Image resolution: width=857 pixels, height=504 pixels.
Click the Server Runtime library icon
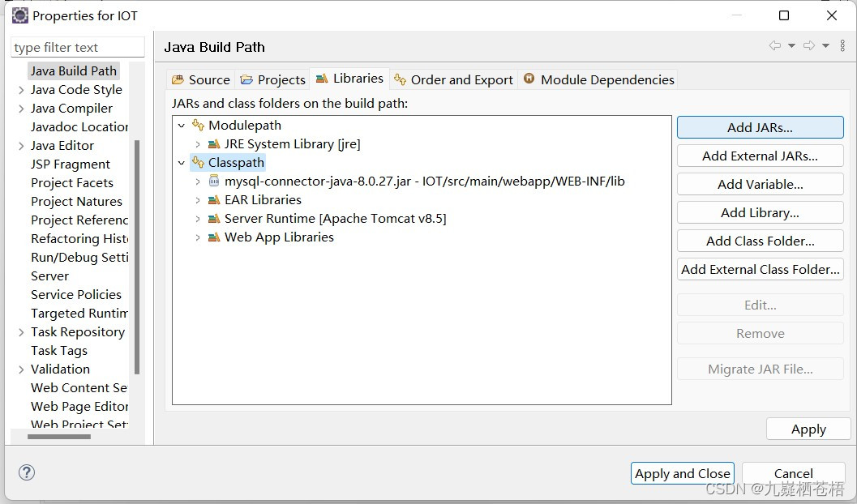[214, 219]
